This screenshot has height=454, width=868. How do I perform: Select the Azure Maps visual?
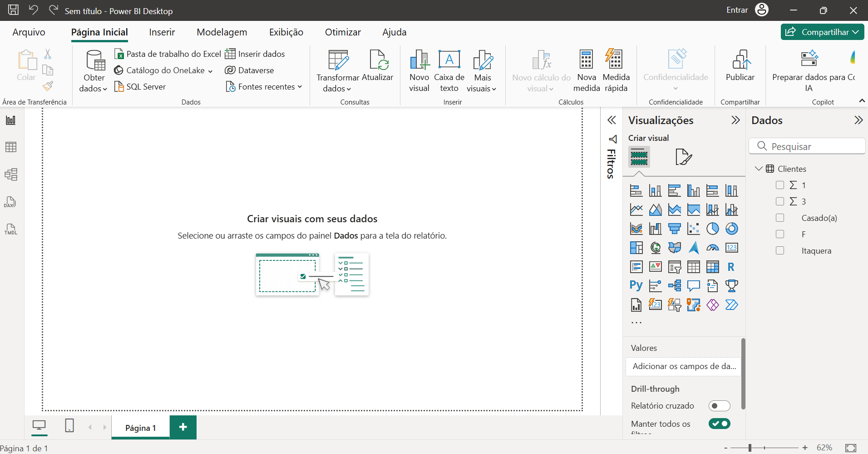pos(694,248)
